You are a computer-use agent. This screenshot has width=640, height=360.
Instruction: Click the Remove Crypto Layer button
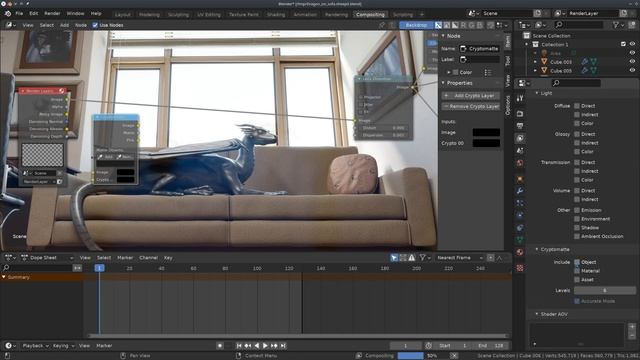tap(471, 106)
